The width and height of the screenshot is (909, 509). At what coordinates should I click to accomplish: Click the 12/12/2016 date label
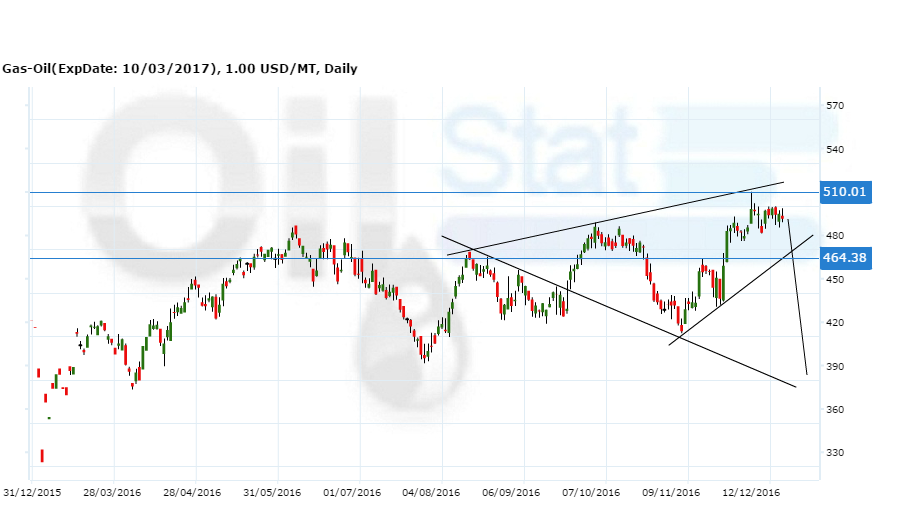(752, 493)
